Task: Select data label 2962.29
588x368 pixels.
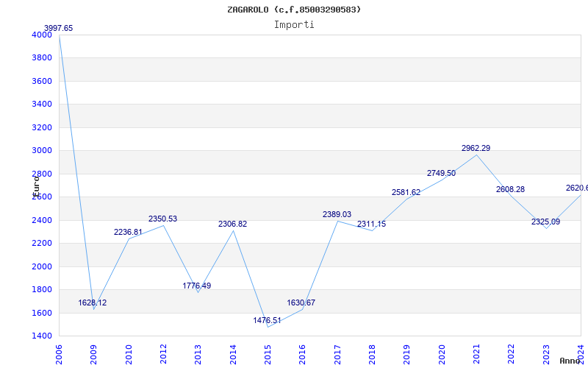Action: pos(476,149)
